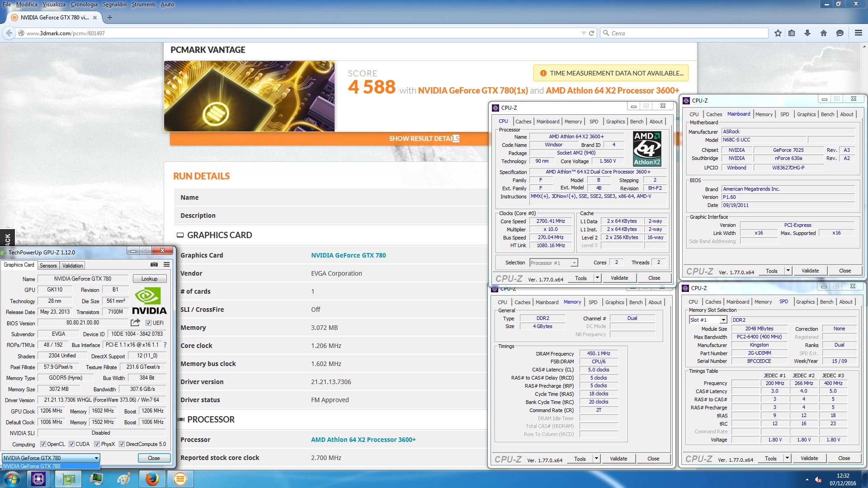The image size is (868, 488).
Task: Open Tools dropdown arrow in CPU-Z Memory window
Action: tap(597, 459)
